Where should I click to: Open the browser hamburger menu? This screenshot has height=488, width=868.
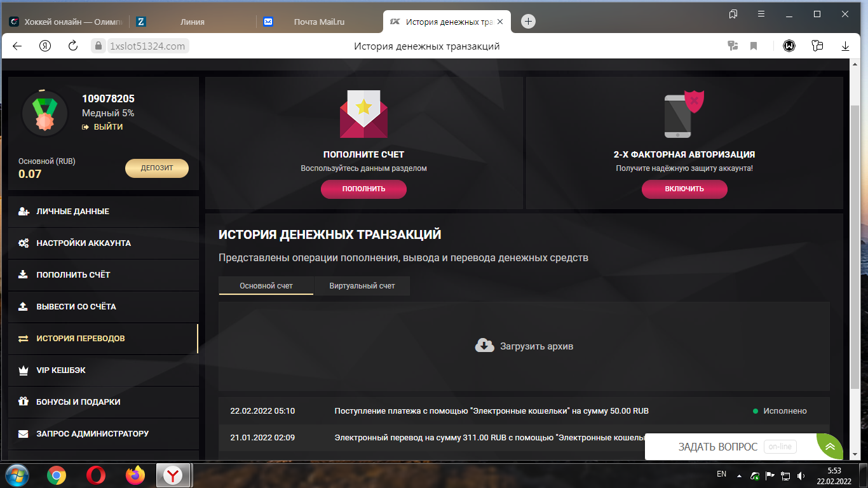[761, 14]
